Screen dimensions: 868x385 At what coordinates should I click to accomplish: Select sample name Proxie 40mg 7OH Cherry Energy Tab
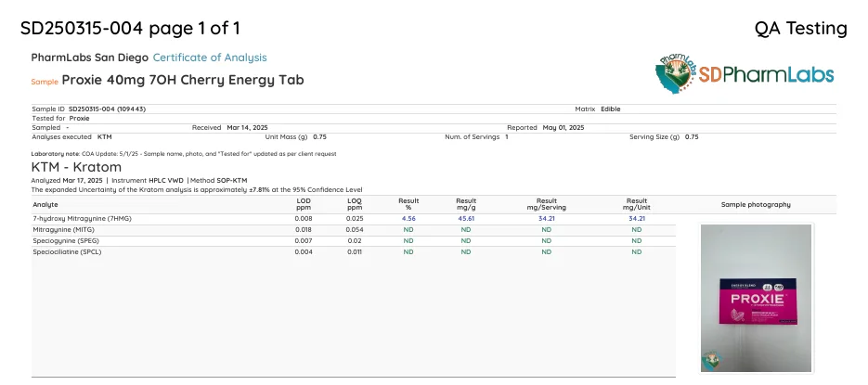(183, 80)
